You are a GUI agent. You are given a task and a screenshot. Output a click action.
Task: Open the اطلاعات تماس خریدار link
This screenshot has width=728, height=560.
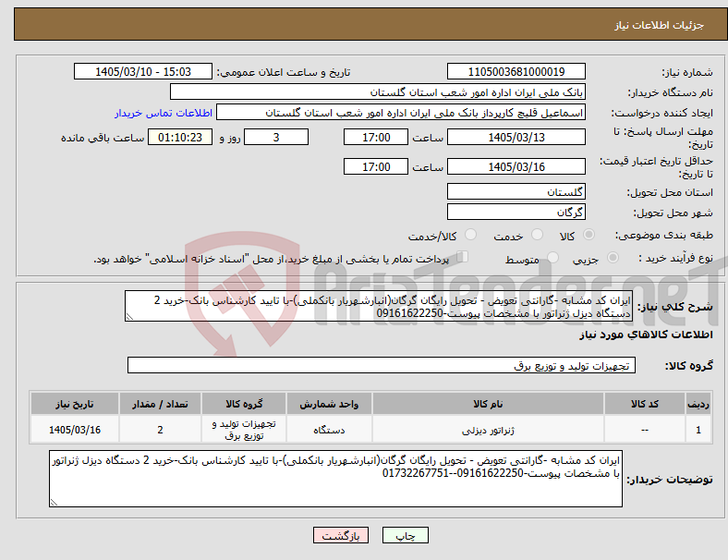coord(164,113)
